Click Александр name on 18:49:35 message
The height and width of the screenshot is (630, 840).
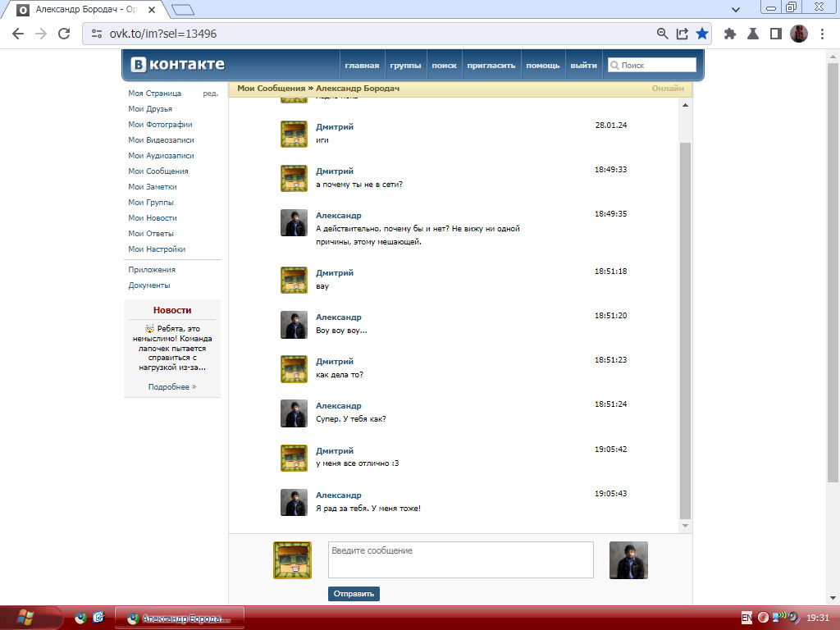click(x=339, y=216)
